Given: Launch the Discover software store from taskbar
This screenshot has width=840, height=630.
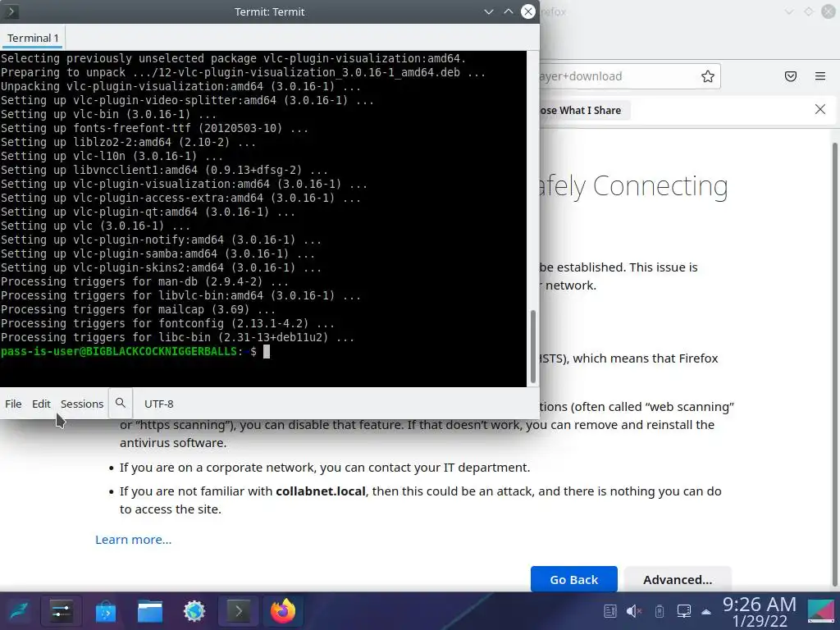Looking at the screenshot, I should (106, 611).
